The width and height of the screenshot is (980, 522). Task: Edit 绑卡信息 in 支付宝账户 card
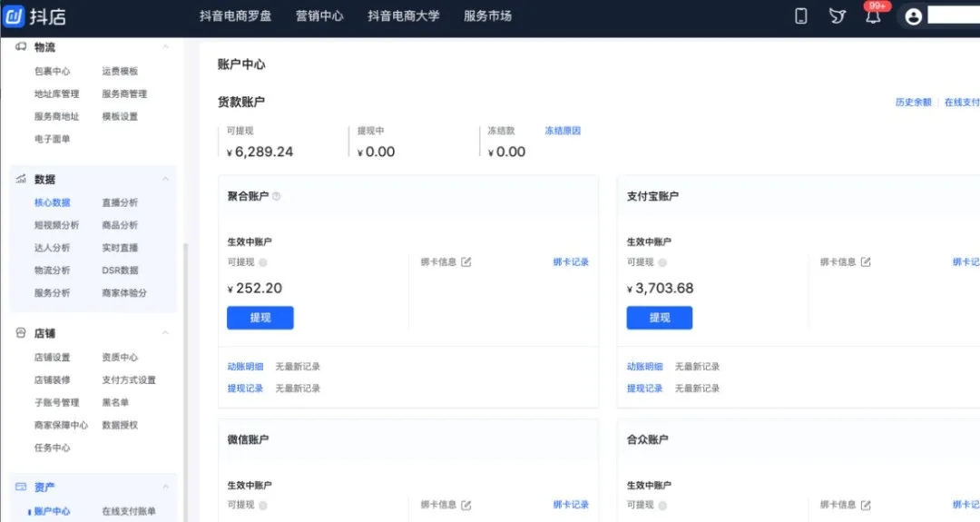(866, 262)
